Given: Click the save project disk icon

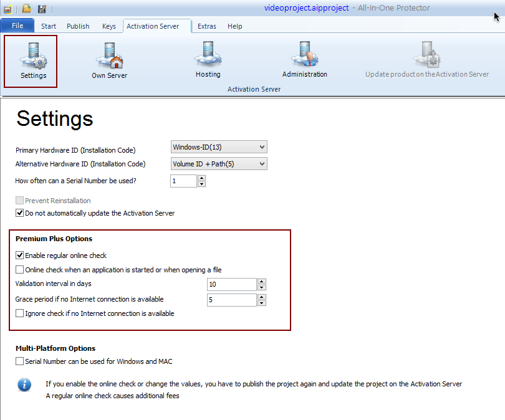Looking at the screenshot, I should (42, 9).
